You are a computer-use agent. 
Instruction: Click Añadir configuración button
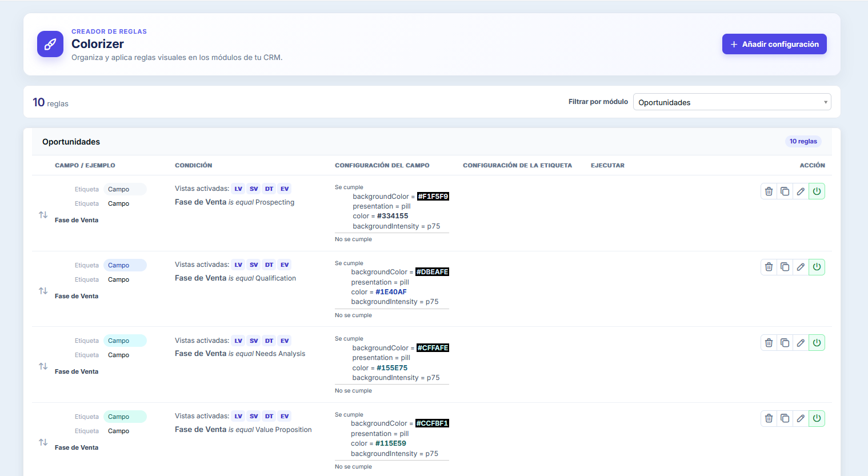click(x=774, y=44)
